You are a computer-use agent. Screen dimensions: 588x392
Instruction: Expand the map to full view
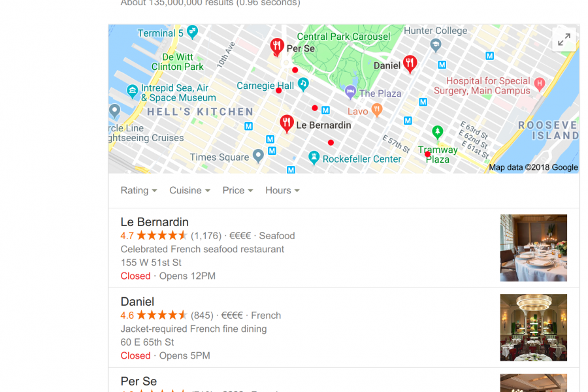(564, 39)
